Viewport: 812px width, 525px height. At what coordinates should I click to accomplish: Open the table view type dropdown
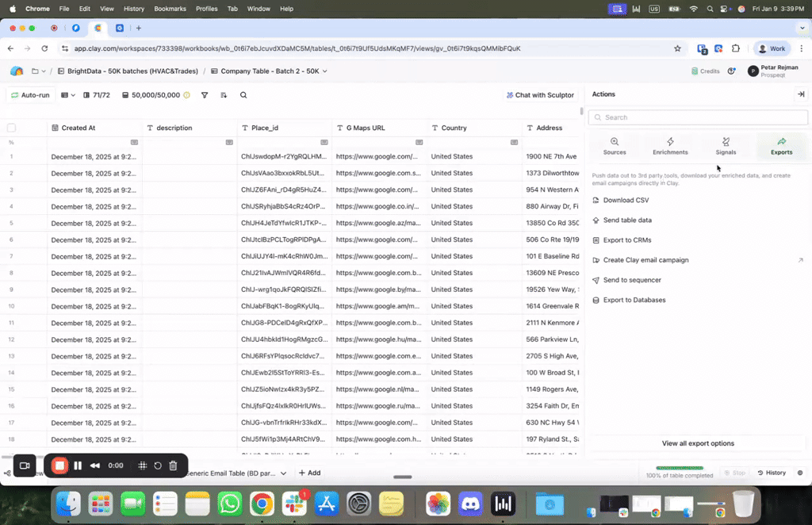pyautogui.click(x=69, y=95)
